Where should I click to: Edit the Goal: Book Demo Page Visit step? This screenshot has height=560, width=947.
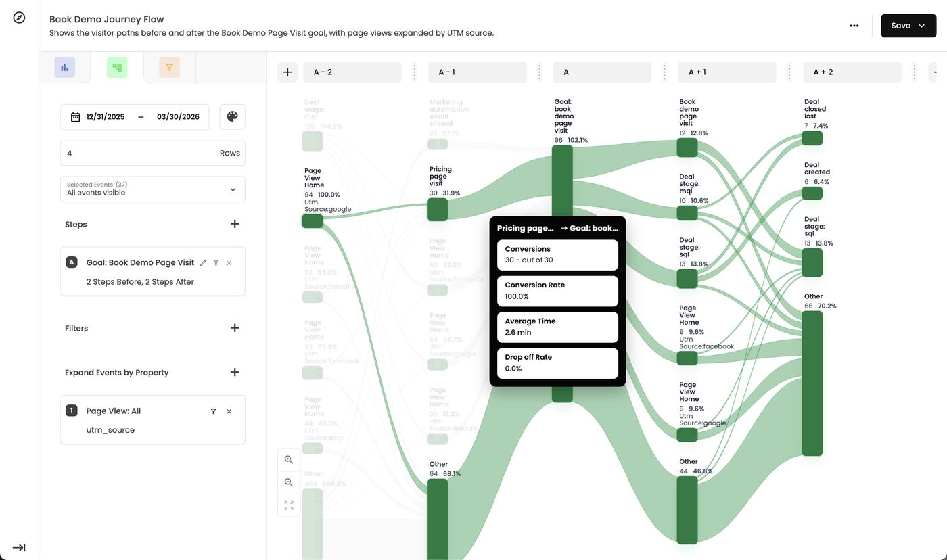click(x=203, y=263)
